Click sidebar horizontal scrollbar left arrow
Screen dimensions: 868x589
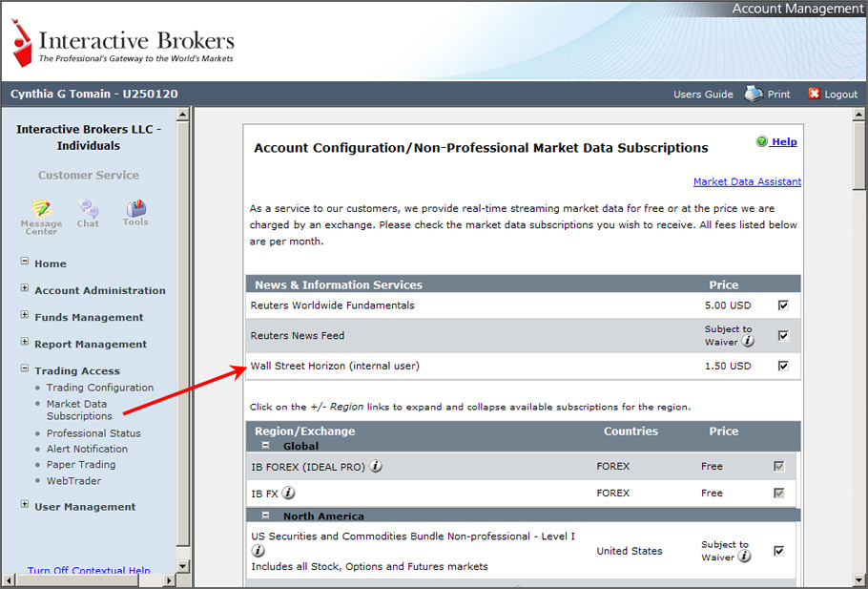pos(9,580)
